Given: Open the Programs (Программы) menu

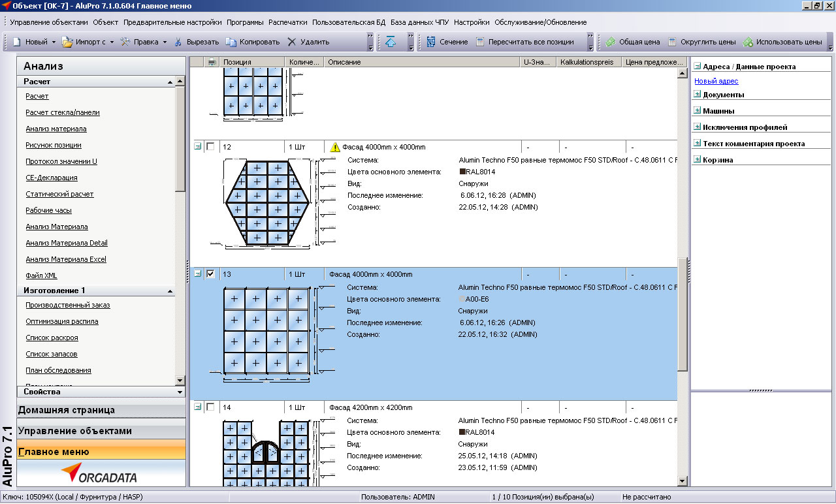Looking at the screenshot, I should 246,22.
